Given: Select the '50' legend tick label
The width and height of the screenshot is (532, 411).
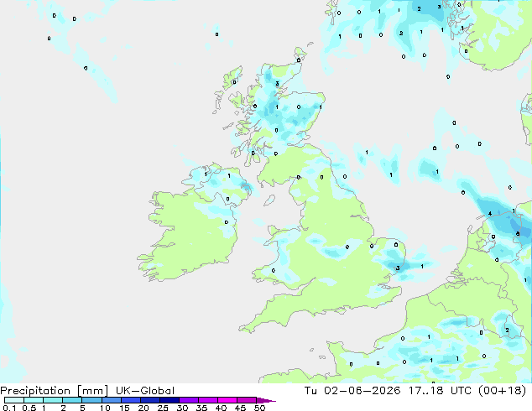Looking at the screenshot, I should coord(259,408).
